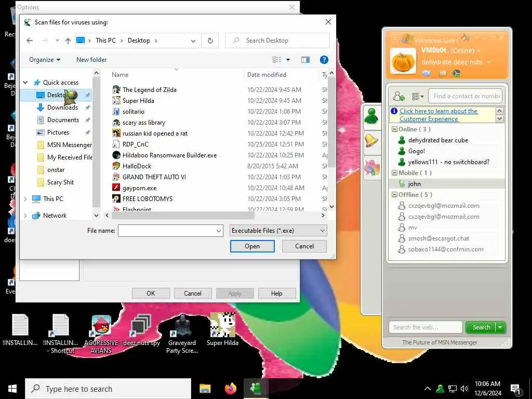
Task: Open the File name combo dropdown
Action: 219,231
